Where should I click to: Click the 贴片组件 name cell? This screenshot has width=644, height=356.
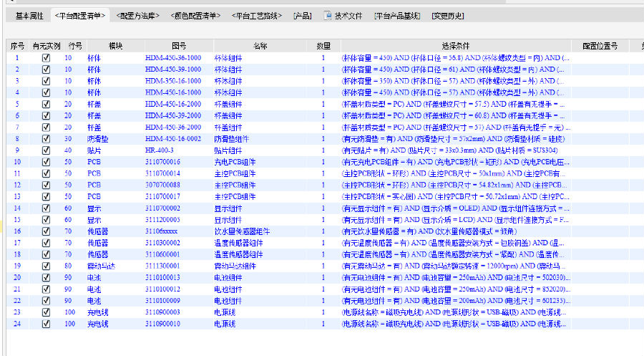228,150
